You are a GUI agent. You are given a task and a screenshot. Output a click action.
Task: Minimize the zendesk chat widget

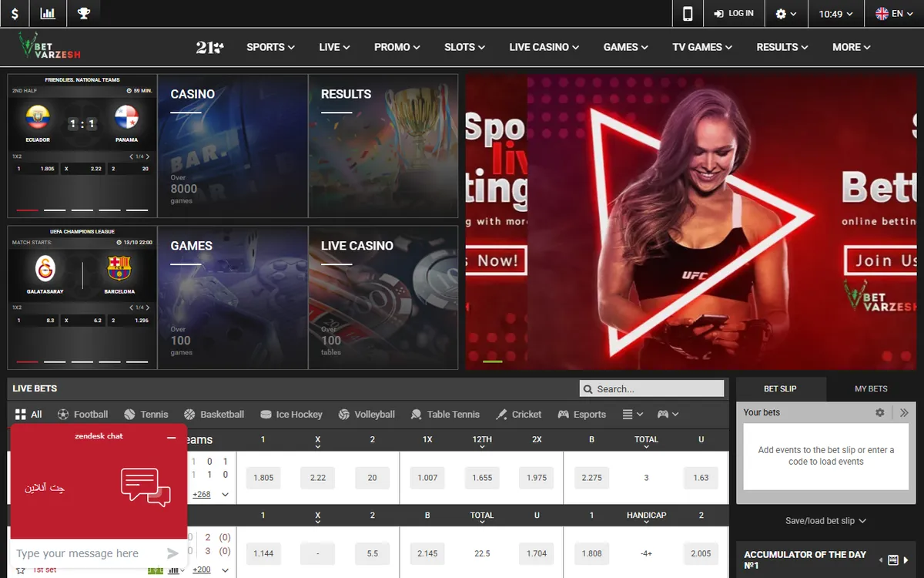(x=171, y=437)
